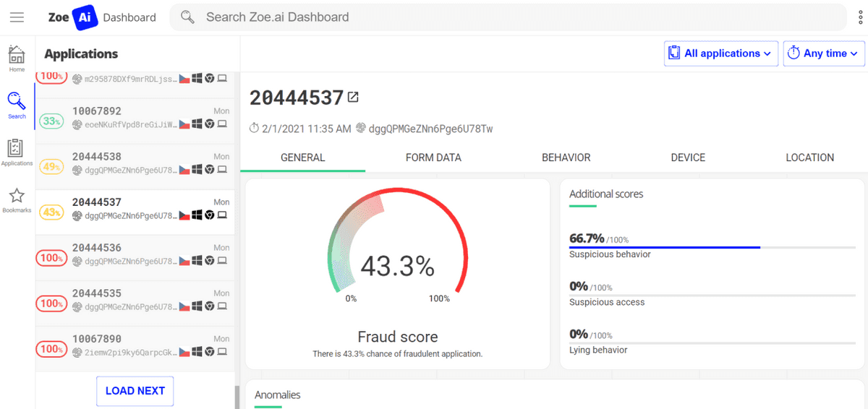Image resolution: width=868 pixels, height=409 pixels.
Task: Click the 49% score badge
Action: (51, 167)
